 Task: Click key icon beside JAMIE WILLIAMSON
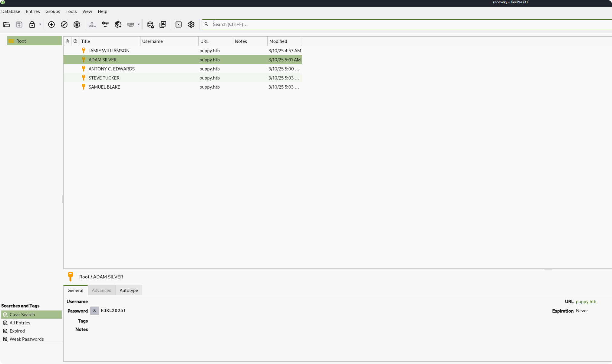(x=84, y=50)
